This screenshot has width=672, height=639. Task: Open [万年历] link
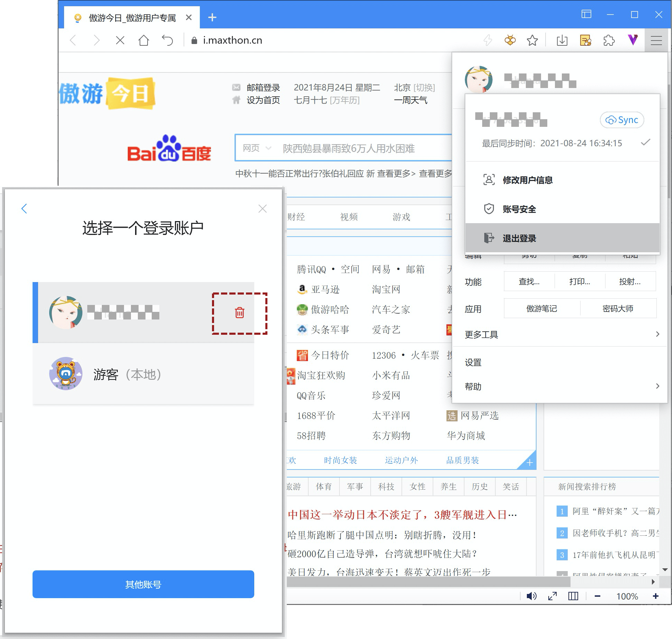[345, 100]
